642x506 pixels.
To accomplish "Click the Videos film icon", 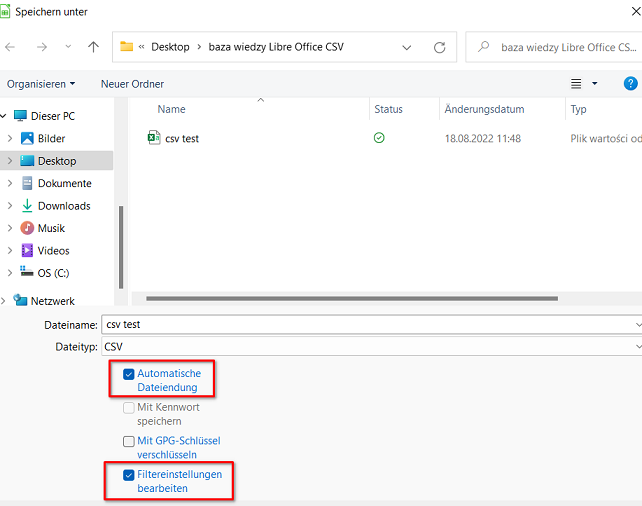I will 27,250.
